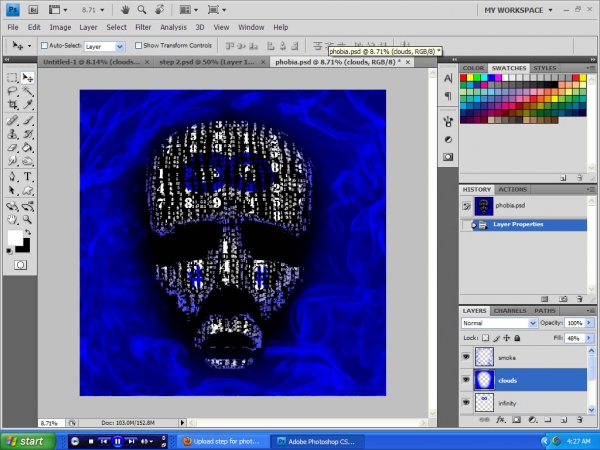Screen dimensions: 600x450
Task: Select the Zoom tool in toolbox
Action: 27,219
